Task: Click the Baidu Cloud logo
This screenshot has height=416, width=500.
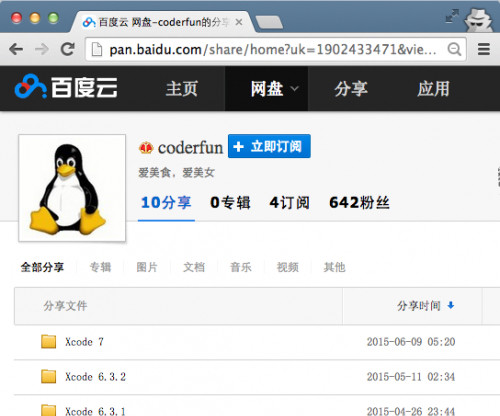Action: [66, 87]
